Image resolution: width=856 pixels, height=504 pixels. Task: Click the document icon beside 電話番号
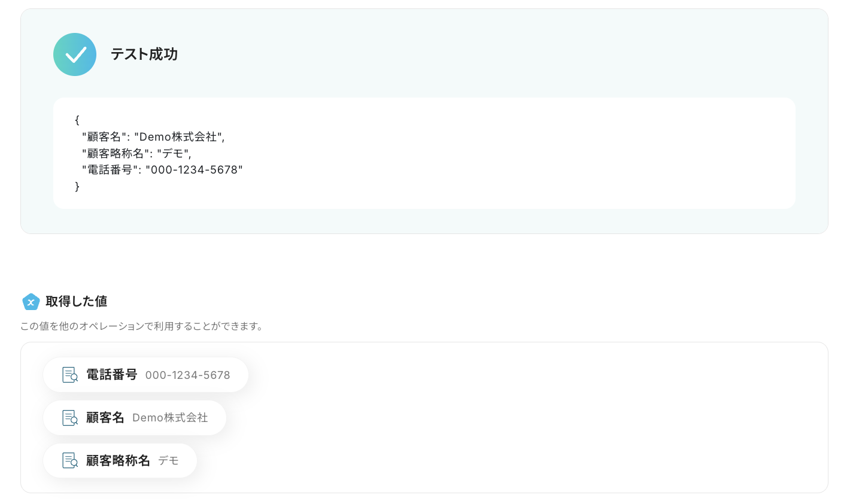coord(70,375)
